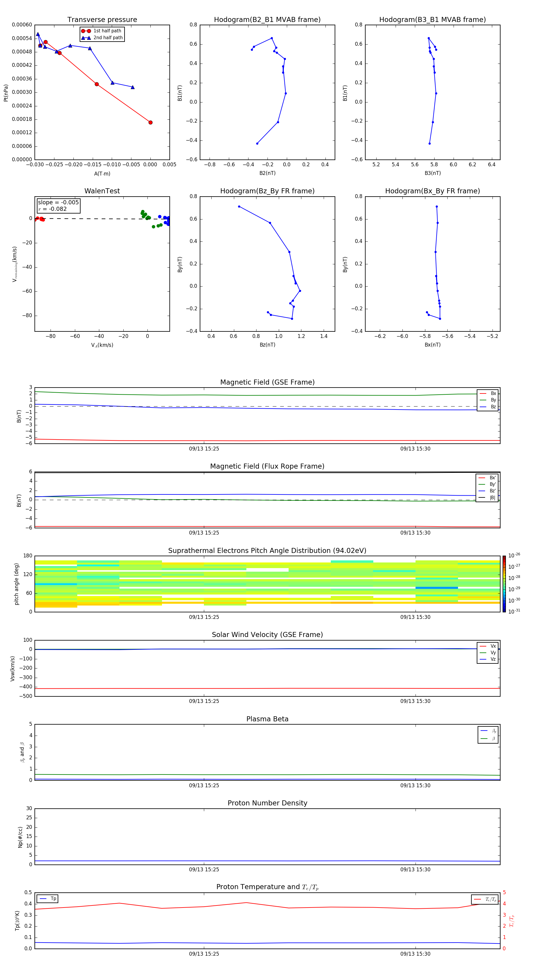Select the 'Tp(10^6K)' y-axis label

click(17, 921)
